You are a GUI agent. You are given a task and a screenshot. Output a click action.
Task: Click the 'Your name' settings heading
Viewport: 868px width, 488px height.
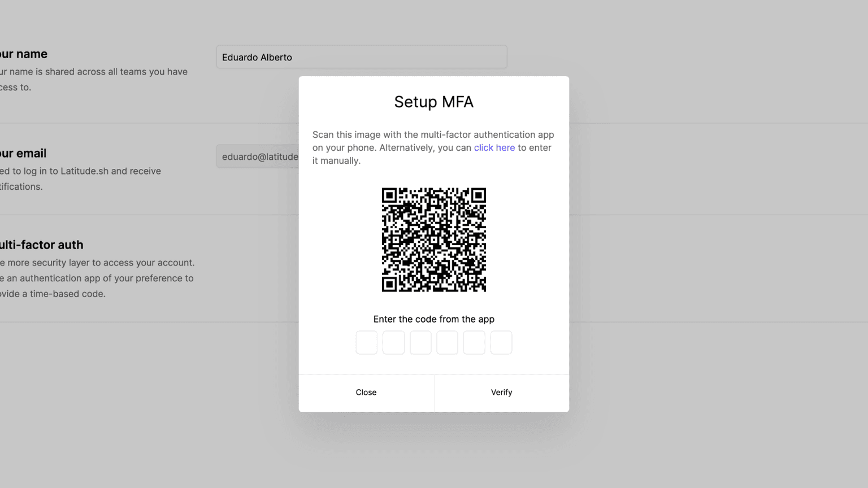tap(23, 54)
